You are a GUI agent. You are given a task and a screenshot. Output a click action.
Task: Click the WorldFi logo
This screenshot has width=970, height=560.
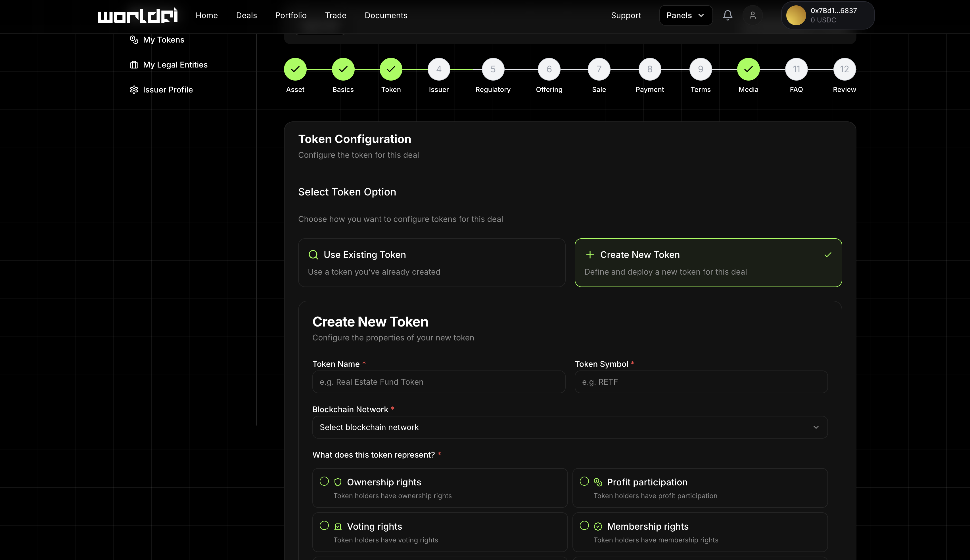point(137,15)
